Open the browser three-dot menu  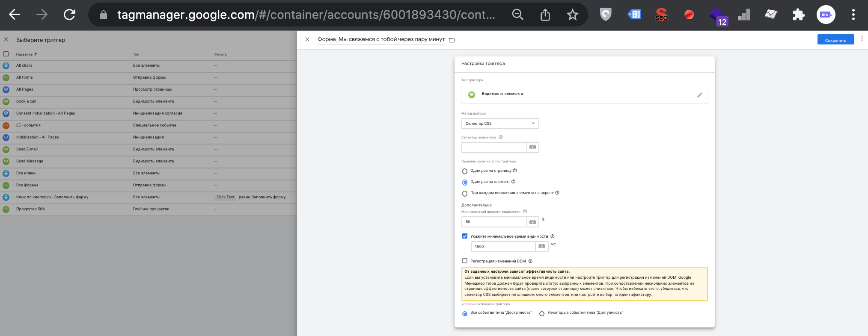coord(853,15)
